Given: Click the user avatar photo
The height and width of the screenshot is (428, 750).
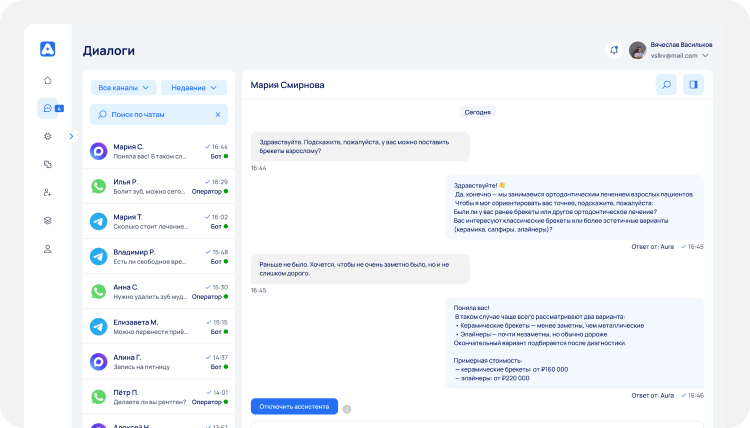Looking at the screenshot, I should (x=637, y=50).
